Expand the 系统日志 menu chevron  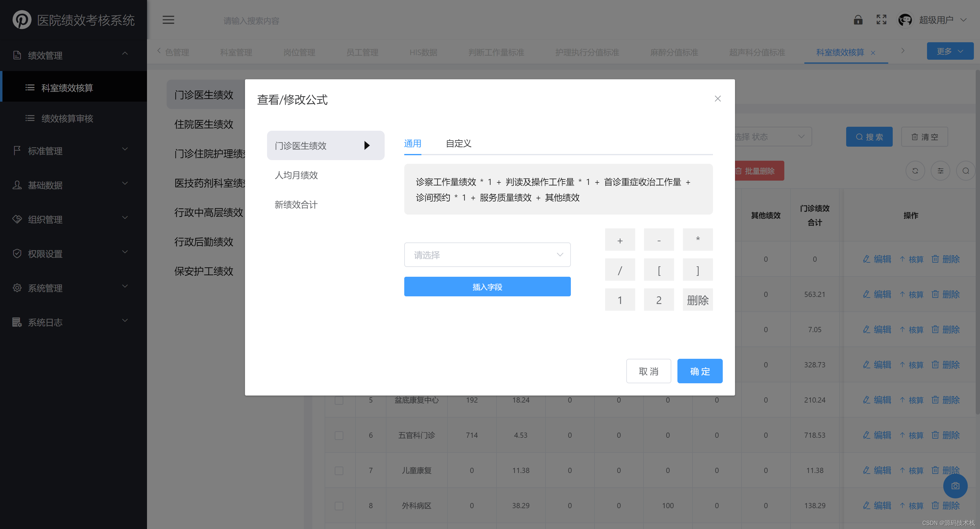pyautogui.click(x=125, y=321)
